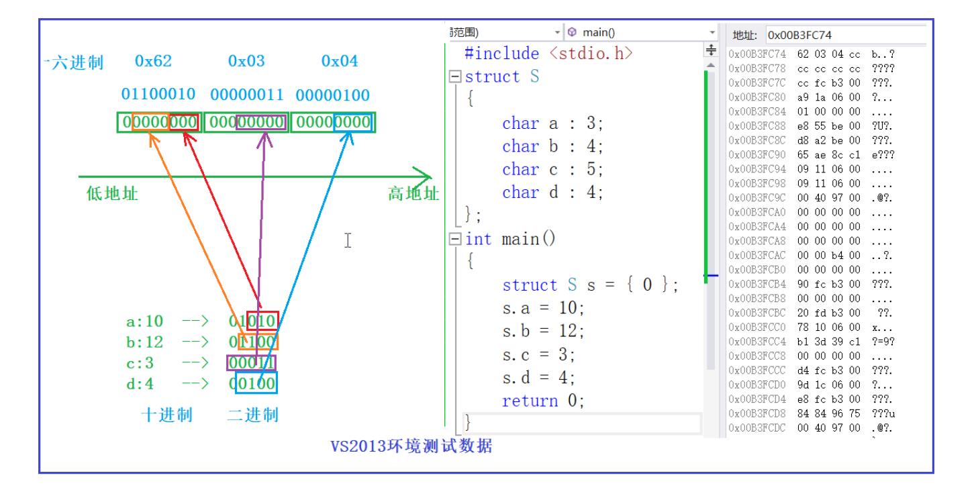Click the line 'char d : 4;'
This screenshot has height=502, width=980.
(553, 193)
